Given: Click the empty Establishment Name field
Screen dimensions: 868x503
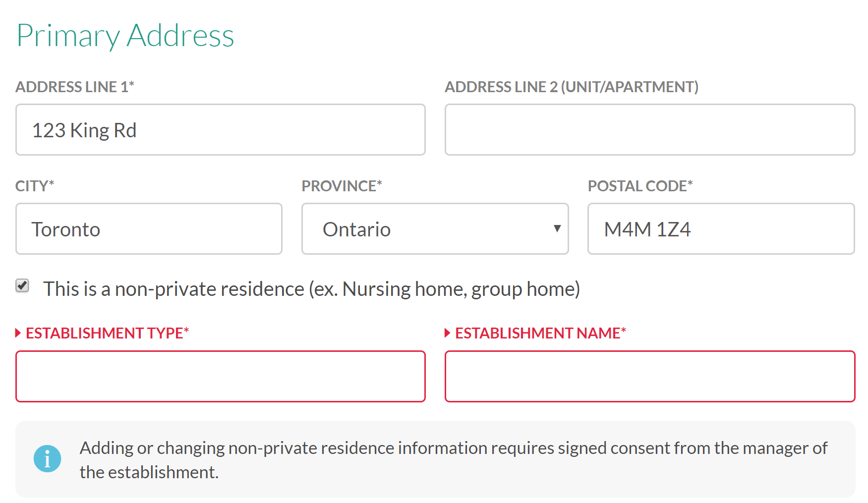Looking at the screenshot, I should click(650, 377).
